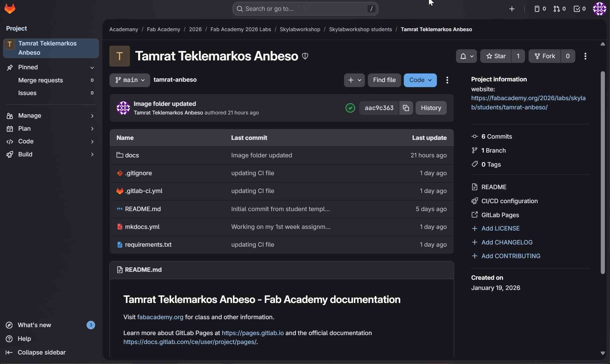
Task: Collapse the Pinned section
Action: (92, 67)
